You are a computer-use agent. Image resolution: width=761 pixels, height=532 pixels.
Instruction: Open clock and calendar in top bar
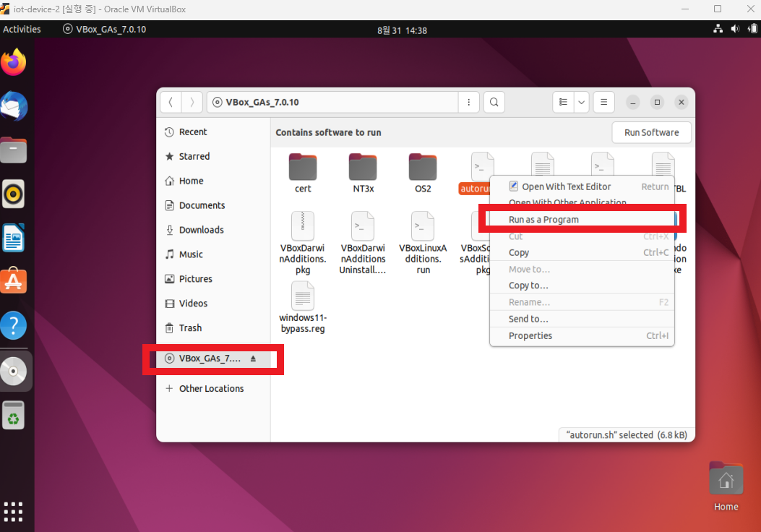click(x=402, y=30)
